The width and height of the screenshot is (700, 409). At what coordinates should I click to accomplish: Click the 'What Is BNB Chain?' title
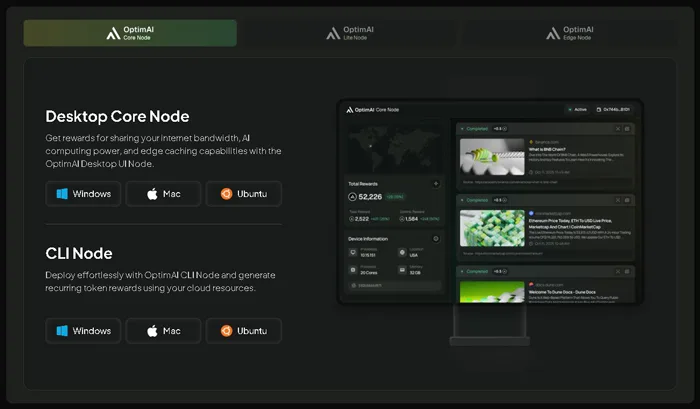[547, 149]
